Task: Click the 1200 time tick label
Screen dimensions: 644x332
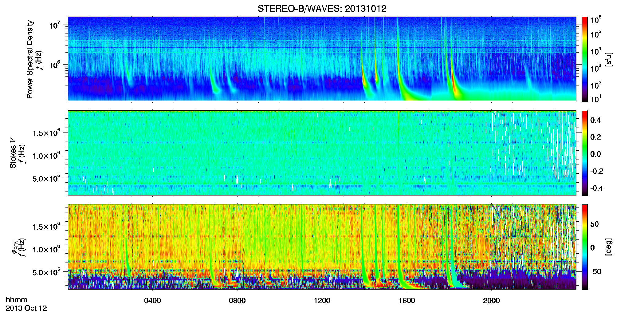Action: (322, 301)
